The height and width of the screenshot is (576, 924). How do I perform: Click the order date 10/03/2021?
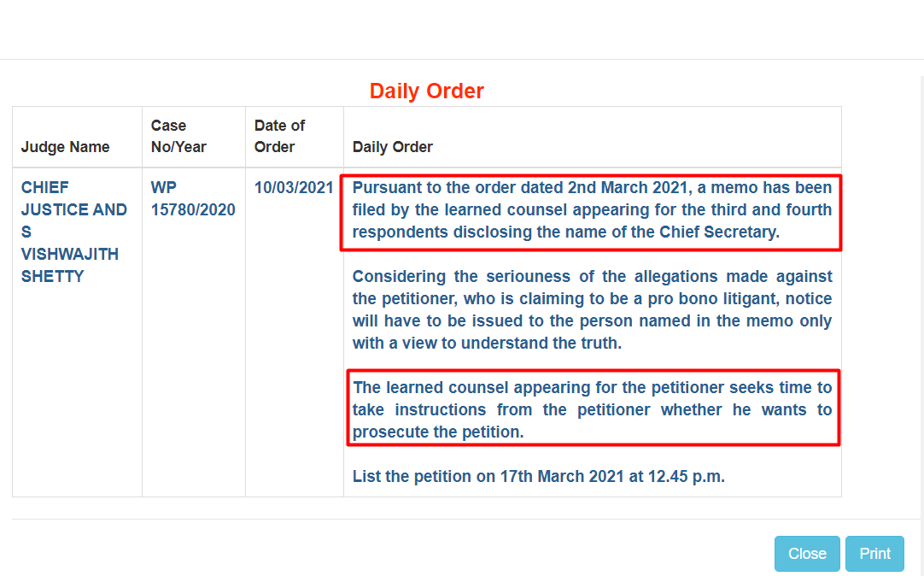pyautogui.click(x=294, y=187)
